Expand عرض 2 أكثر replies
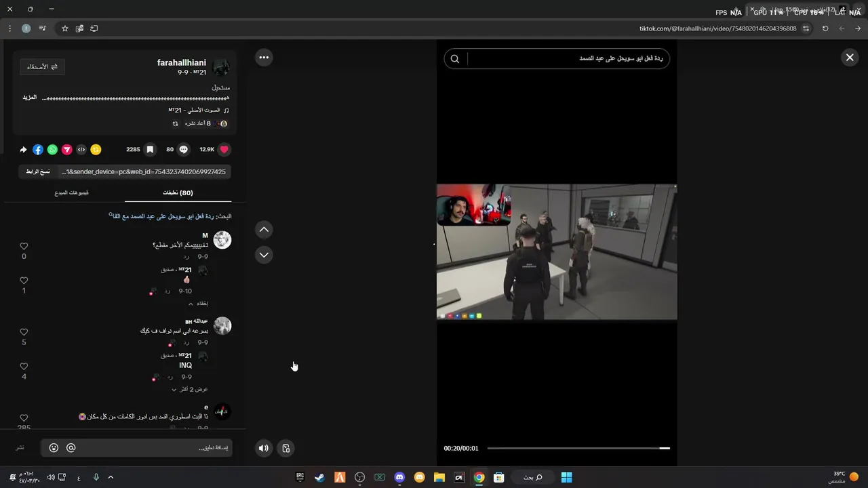This screenshot has height=488, width=868. [x=189, y=390]
